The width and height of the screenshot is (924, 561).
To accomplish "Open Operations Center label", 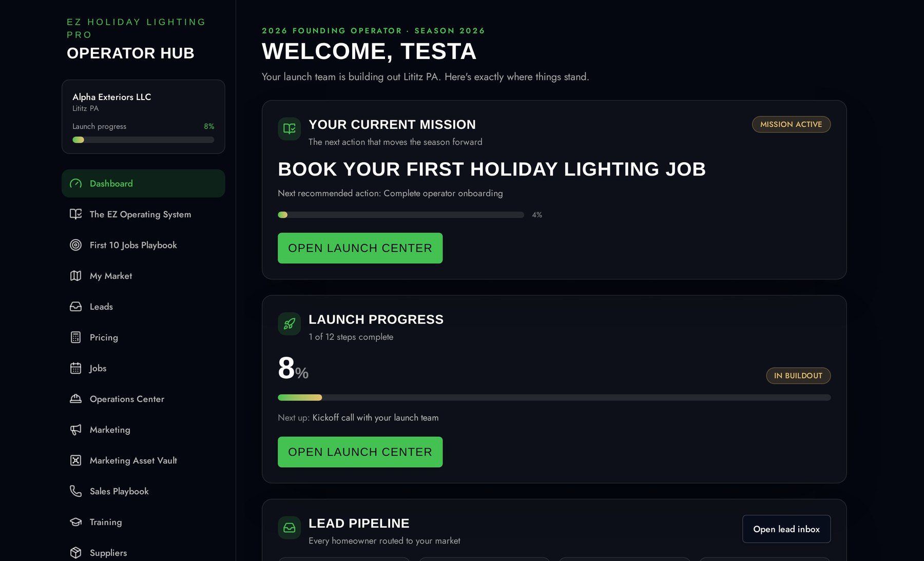I will tap(127, 399).
